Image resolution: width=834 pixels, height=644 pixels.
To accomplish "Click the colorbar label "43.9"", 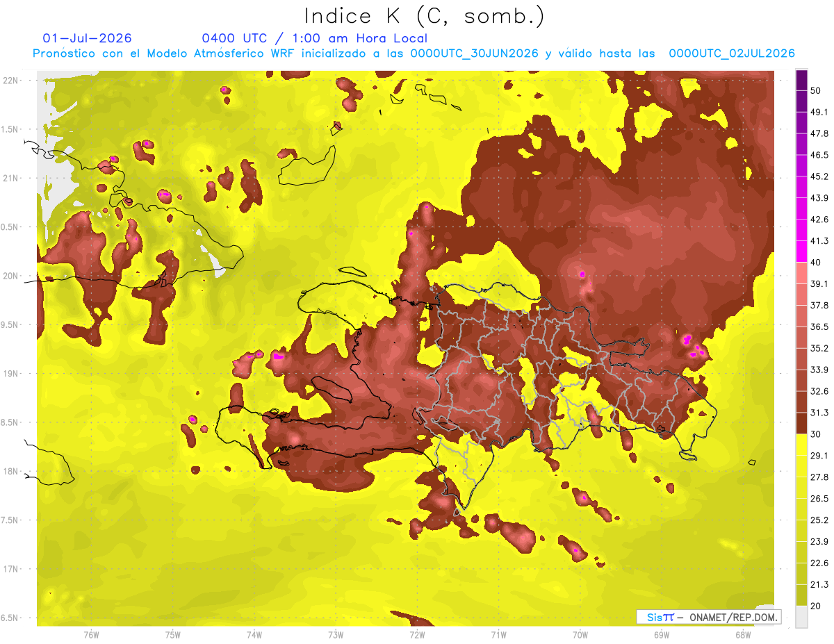I will 819,198.
